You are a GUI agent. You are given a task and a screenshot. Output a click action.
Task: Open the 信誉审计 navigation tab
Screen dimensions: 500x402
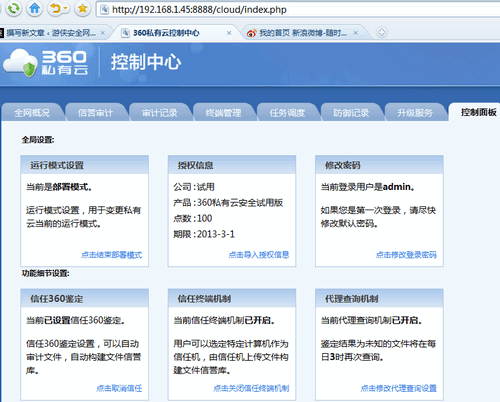(96, 113)
